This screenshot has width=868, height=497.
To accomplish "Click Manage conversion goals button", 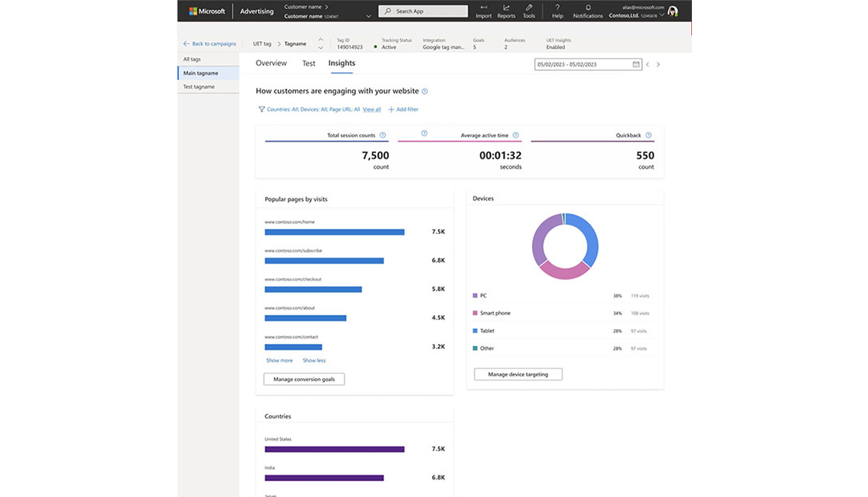I will (x=304, y=379).
